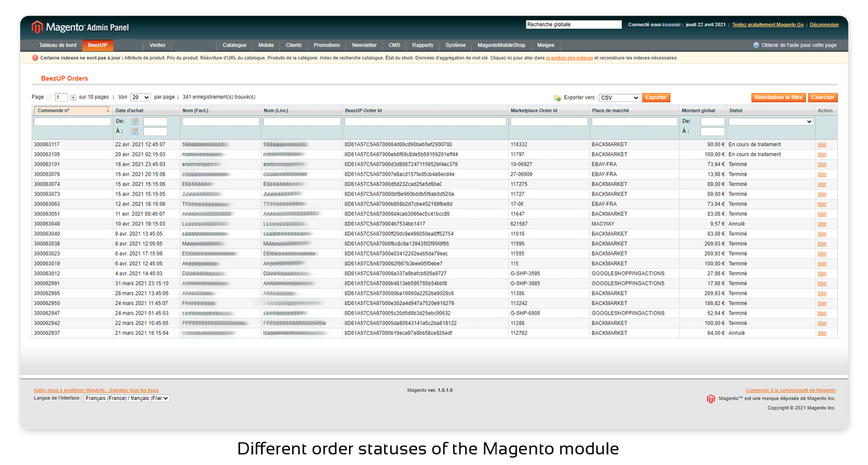Click the Montant global 'À' filter field
This screenshot has height=465, width=868.
(x=712, y=131)
